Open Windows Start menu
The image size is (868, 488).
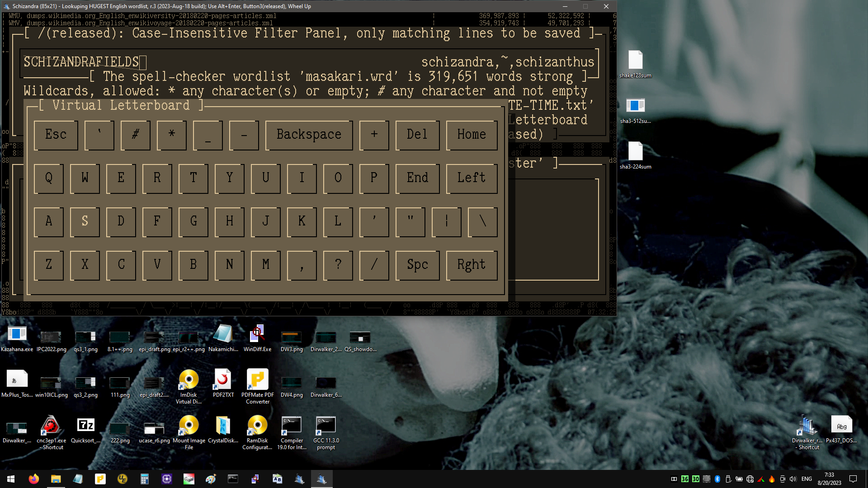point(11,479)
